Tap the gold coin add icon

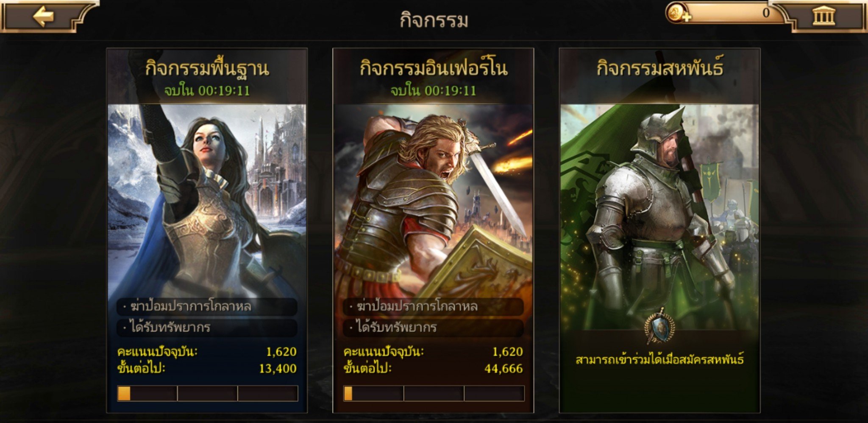(x=679, y=13)
